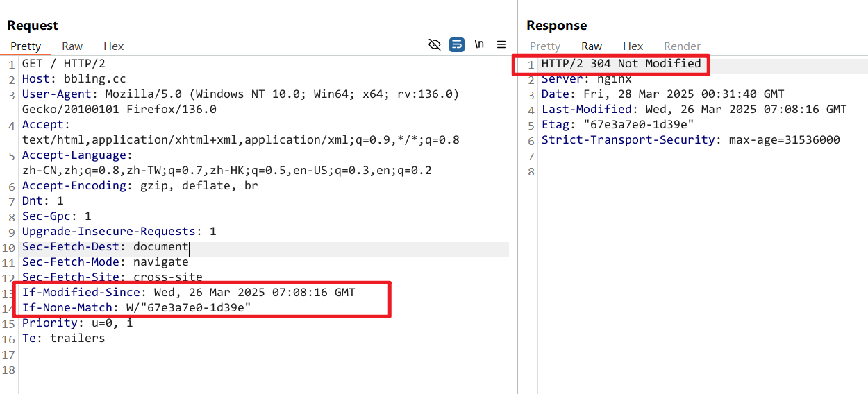Screen dimensions: 868x394
Task: Select the Response Raw tab
Action: coord(592,46)
